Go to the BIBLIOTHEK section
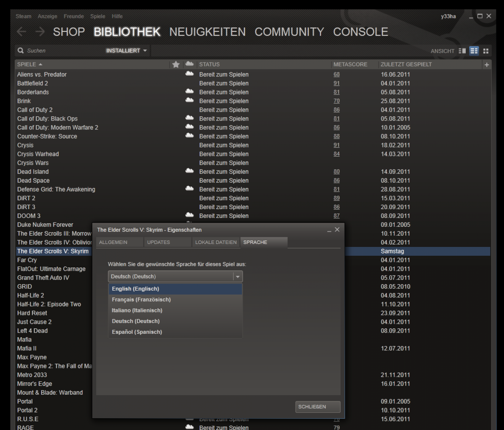This screenshot has height=430, width=504. click(127, 32)
